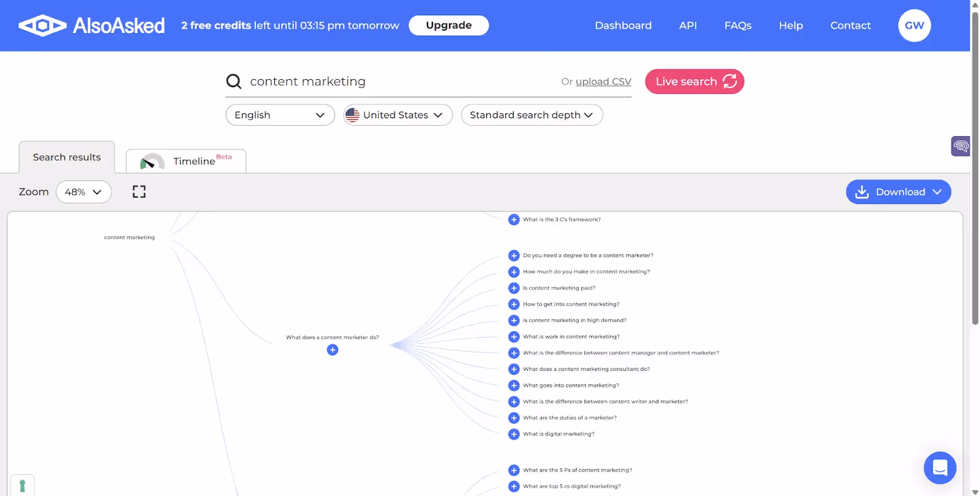
Task: Expand 'content writer and marketer' plus icon
Action: (514, 402)
